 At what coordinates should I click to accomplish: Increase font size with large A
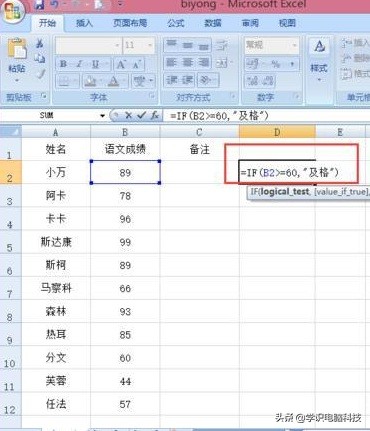121,64
